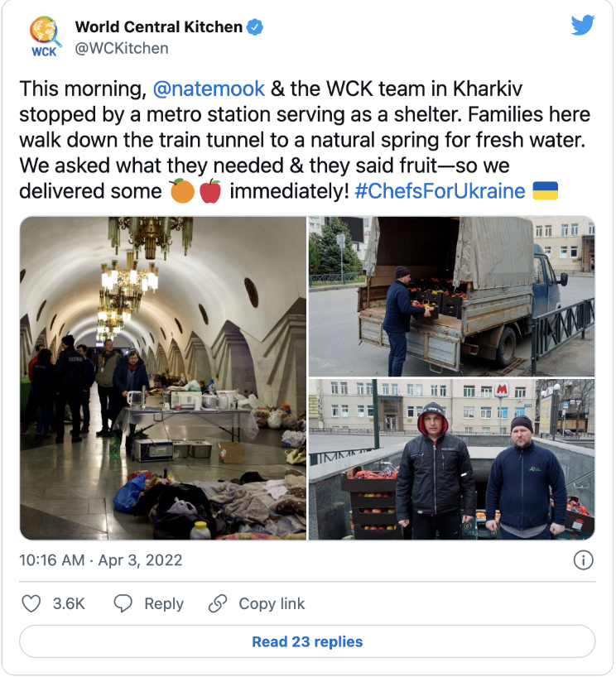Open the fruit delivery truck photo
Image resolution: width=616 pixels, height=677 pixels.
point(451,296)
